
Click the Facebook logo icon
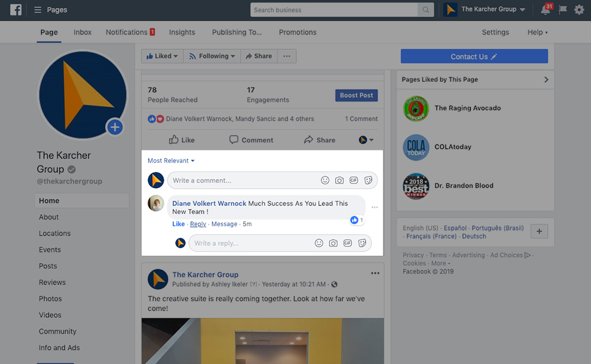[x=15, y=10]
